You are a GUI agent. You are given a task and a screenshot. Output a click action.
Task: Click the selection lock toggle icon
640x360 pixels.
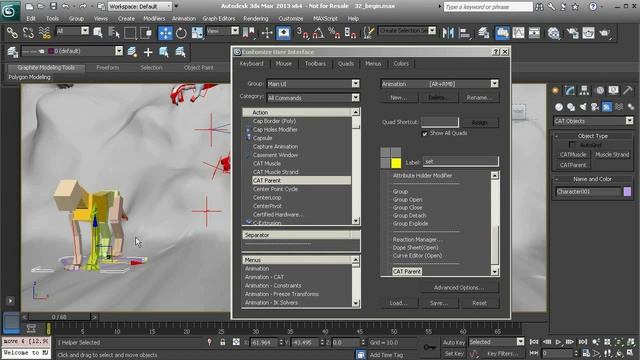point(222,342)
